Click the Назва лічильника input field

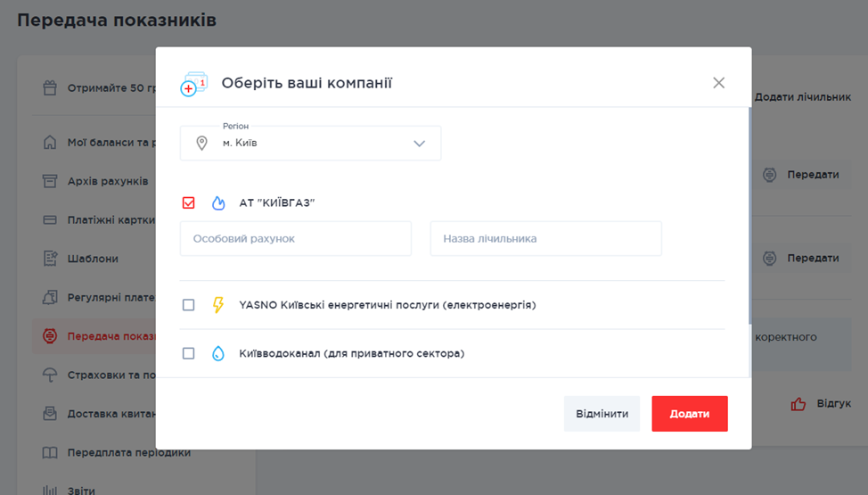545,238
